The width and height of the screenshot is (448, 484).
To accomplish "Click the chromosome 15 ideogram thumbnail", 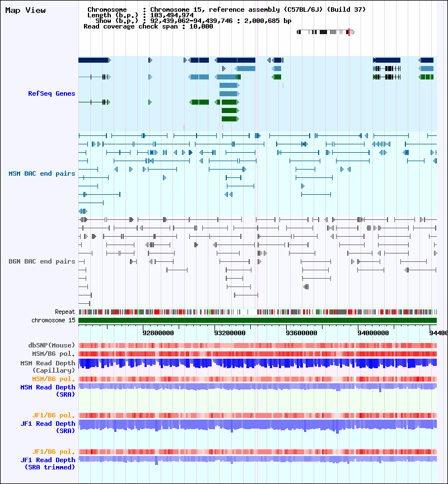I will point(325,32).
